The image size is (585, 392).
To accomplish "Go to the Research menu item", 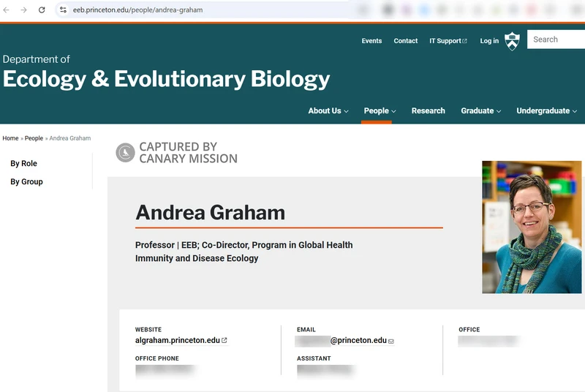I will point(428,111).
